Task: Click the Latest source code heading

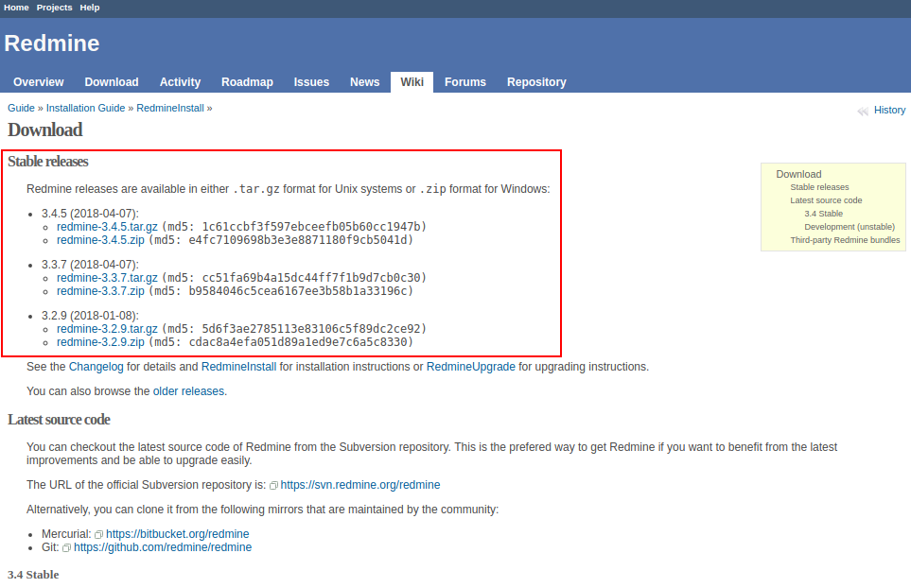Action: 59,420
